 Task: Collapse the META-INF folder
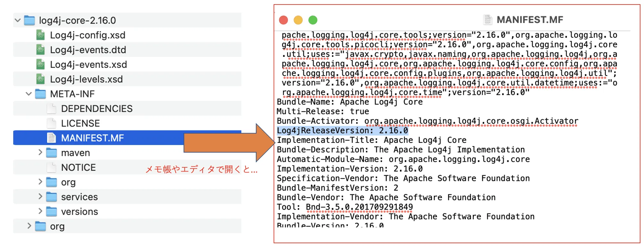click(x=29, y=94)
